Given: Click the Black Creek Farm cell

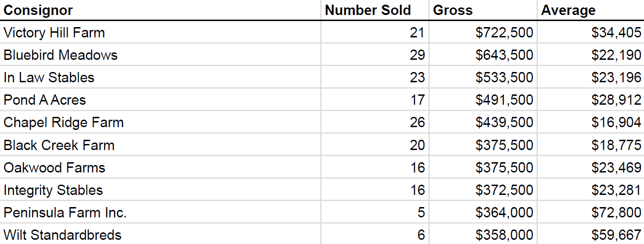Looking at the screenshot, I should click(160, 145).
